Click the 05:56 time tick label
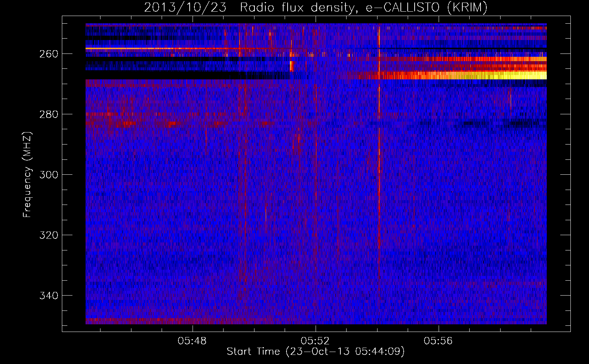589x364 pixels. (x=438, y=341)
